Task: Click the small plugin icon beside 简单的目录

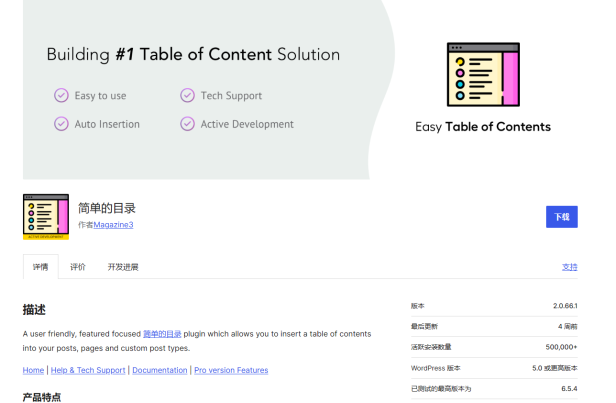Action: (x=46, y=217)
